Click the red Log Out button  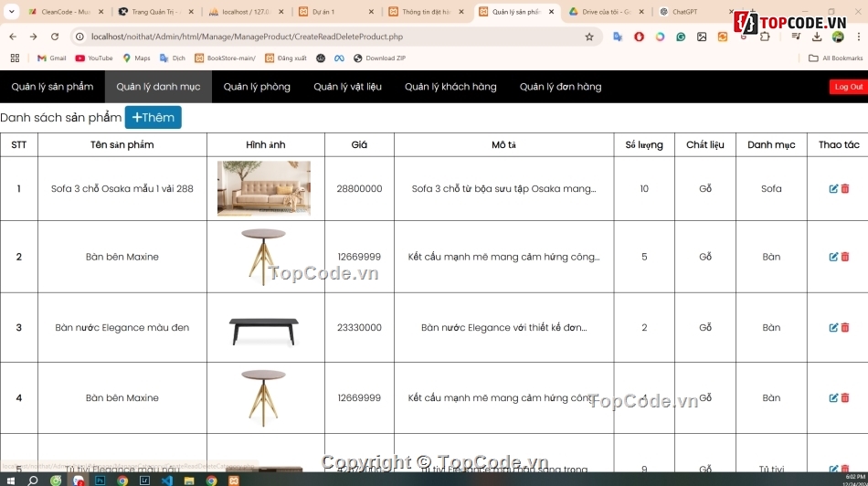pyautogui.click(x=848, y=87)
